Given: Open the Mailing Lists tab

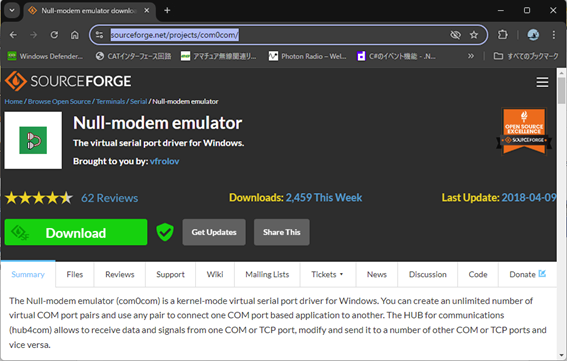Looking at the screenshot, I should coord(267,275).
